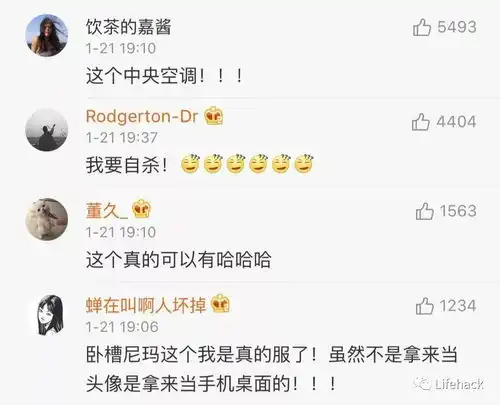Open Rodgerton-Dr's profile avatar
This screenshot has width=500, height=405.
coord(47,130)
